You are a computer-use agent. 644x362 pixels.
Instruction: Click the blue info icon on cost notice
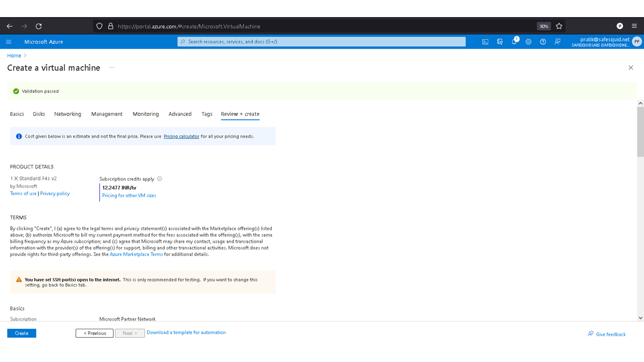[x=19, y=136]
